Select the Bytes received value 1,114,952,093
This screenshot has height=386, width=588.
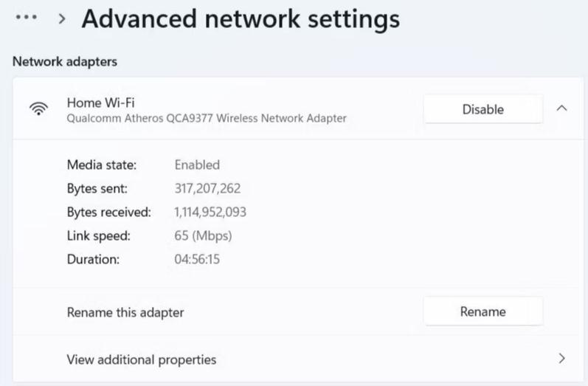tap(210, 212)
